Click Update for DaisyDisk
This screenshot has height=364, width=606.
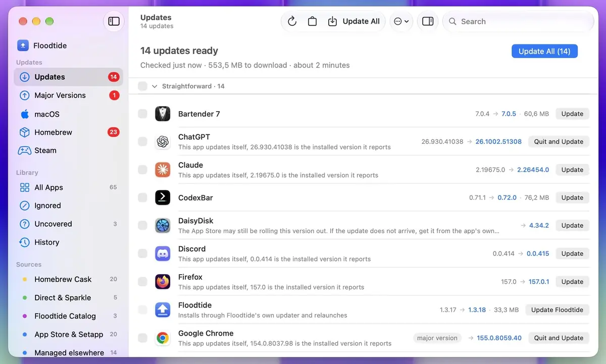[572, 226]
